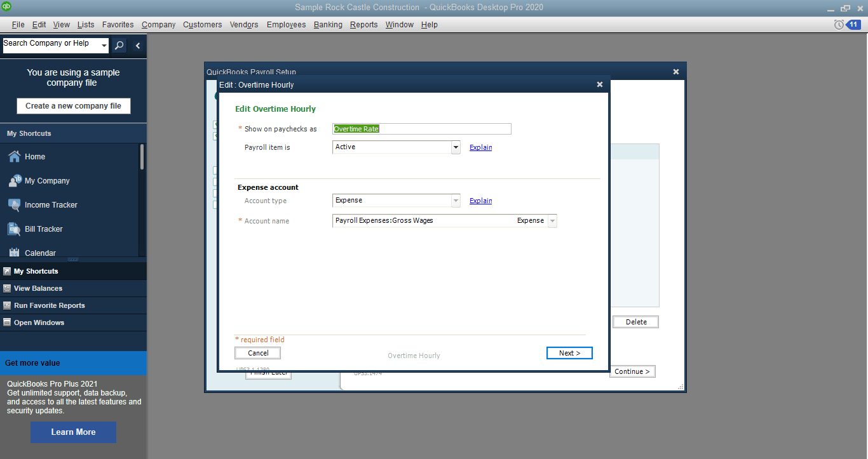868x459 pixels.
Task: Open the Account name dropdown arrow
Action: 552,221
